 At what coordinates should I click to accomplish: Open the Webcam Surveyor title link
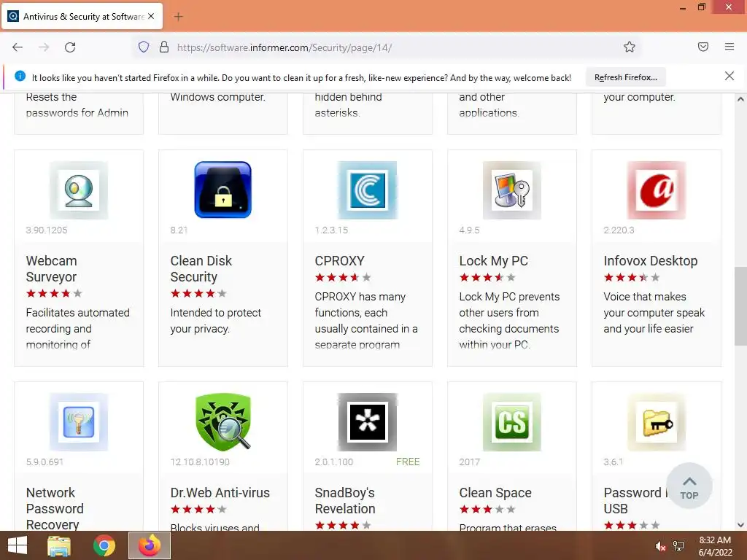(x=52, y=268)
